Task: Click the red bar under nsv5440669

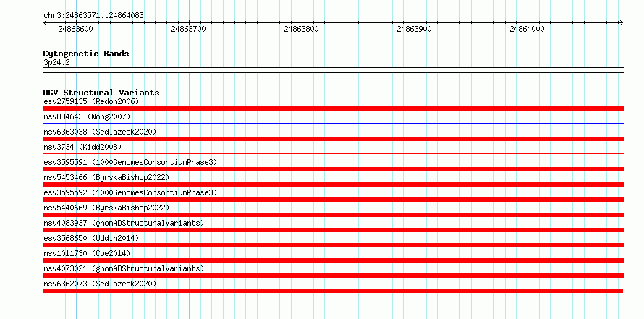Action: pos(333,215)
